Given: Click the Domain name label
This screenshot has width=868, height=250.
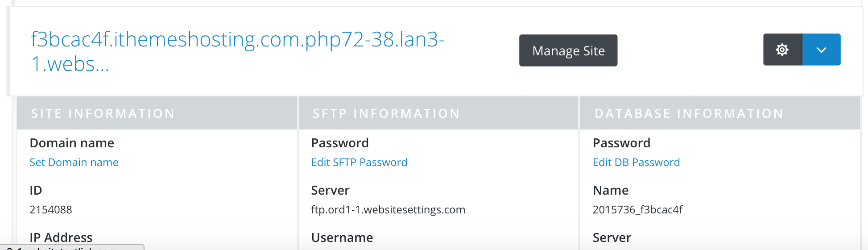Looking at the screenshot, I should pos(72,143).
